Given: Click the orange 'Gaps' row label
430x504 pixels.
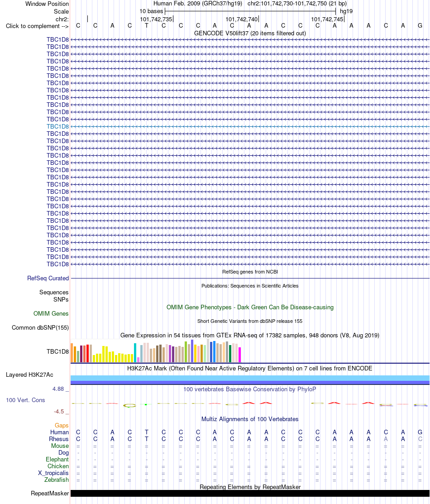Looking at the screenshot, I should coord(62,425).
